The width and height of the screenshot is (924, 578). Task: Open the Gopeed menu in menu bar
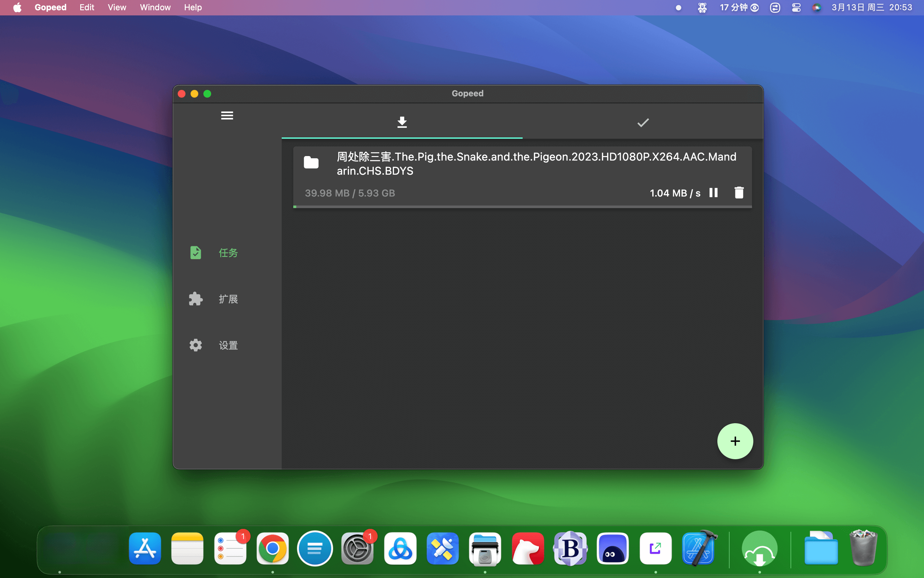click(x=50, y=7)
